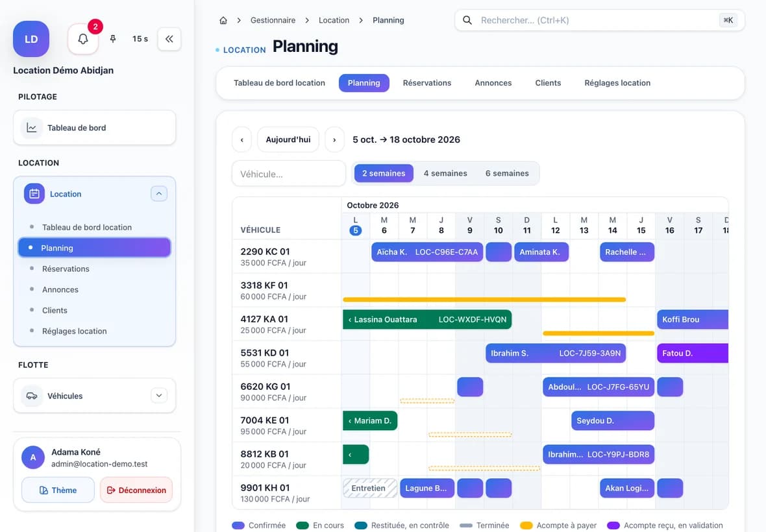This screenshot has width=766, height=532.
Task: Click the Aujourd'hui button
Action: tap(288, 139)
